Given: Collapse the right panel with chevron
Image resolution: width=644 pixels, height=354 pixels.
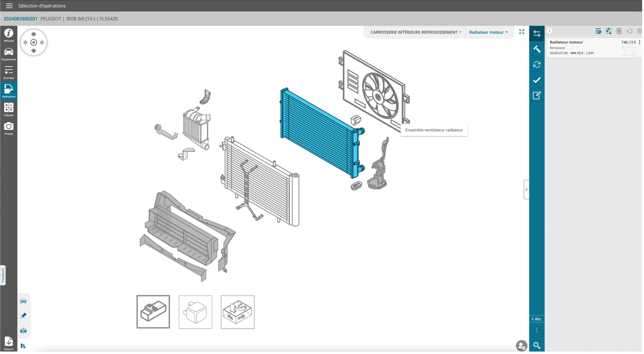Looking at the screenshot, I should [x=526, y=190].
